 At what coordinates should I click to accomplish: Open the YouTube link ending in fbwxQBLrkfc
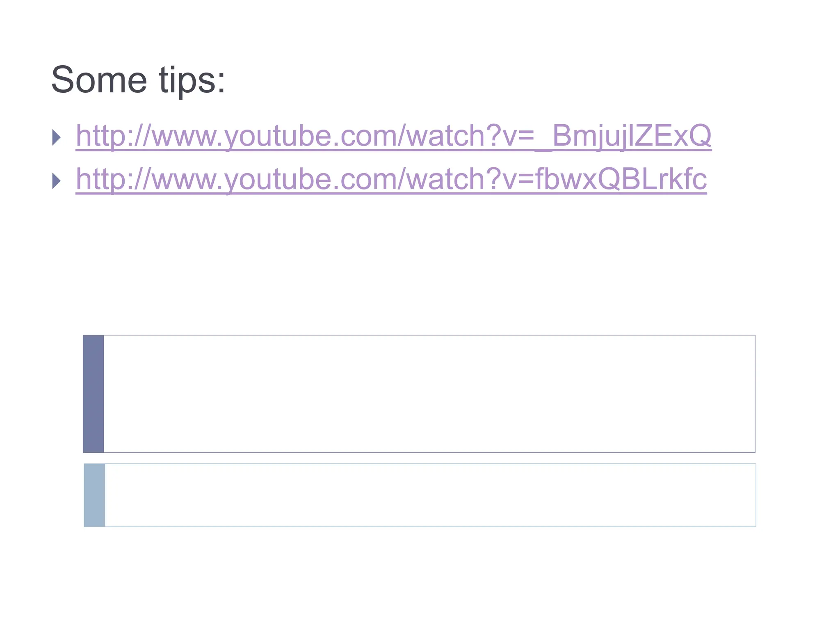click(391, 179)
